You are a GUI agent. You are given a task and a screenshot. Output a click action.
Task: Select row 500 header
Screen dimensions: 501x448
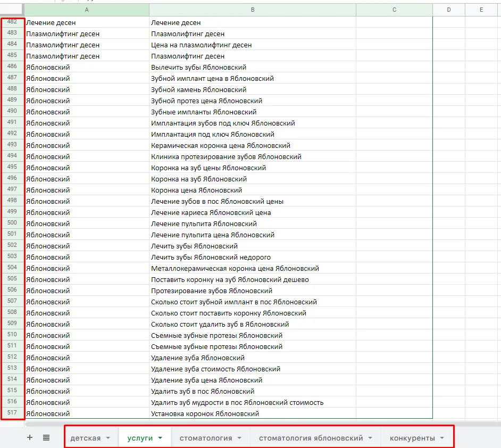12,223
